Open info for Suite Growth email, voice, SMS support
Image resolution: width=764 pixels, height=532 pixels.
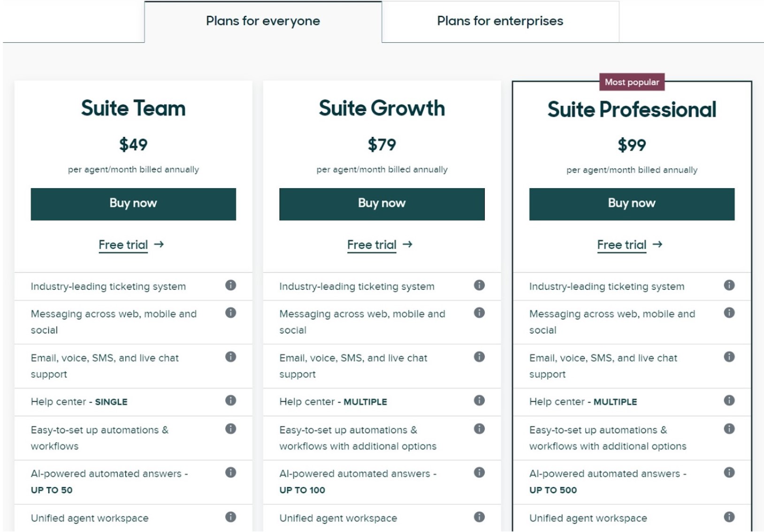pyautogui.click(x=479, y=357)
